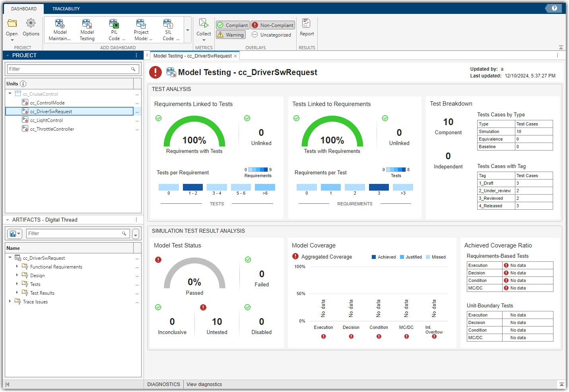Click the View diagnostics link
569x392 pixels.
pyautogui.click(x=204, y=384)
